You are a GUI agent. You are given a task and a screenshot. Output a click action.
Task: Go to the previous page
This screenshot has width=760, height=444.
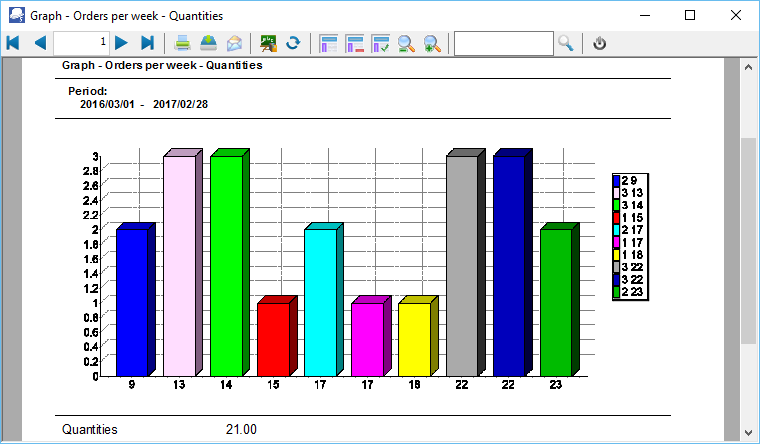[x=40, y=43]
